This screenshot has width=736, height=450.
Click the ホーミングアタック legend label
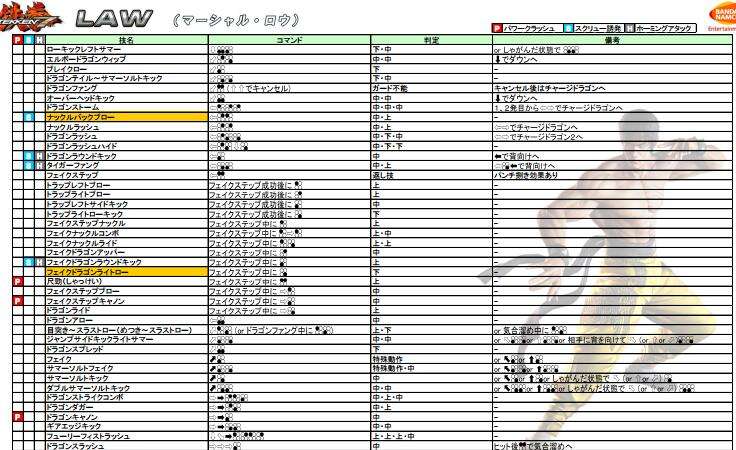(664, 29)
